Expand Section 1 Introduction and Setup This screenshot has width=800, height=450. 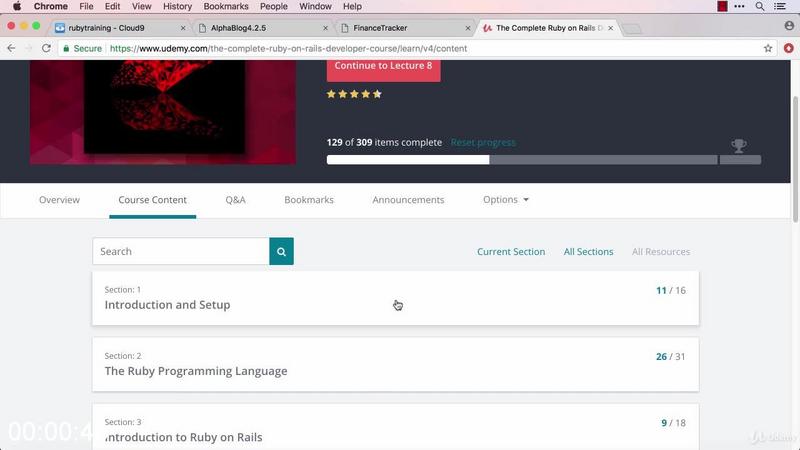pyautogui.click(x=395, y=298)
